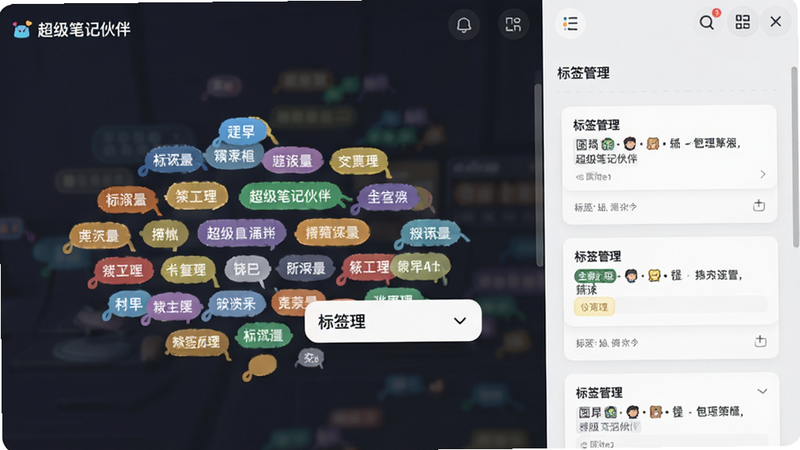Image resolution: width=800 pixels, height=450 pixels.
Task: Click the dark-haired avatar in the second card
Action: tap(631, 276)
